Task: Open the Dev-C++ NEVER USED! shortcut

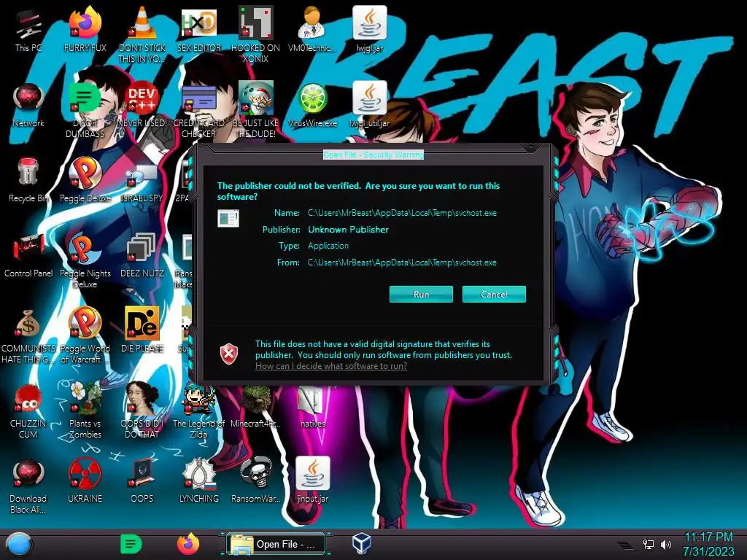Action: (x=142, y=105)
